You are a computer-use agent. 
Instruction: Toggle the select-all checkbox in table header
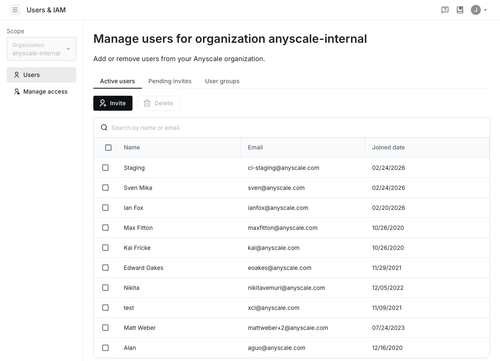(x=108, y=147)
